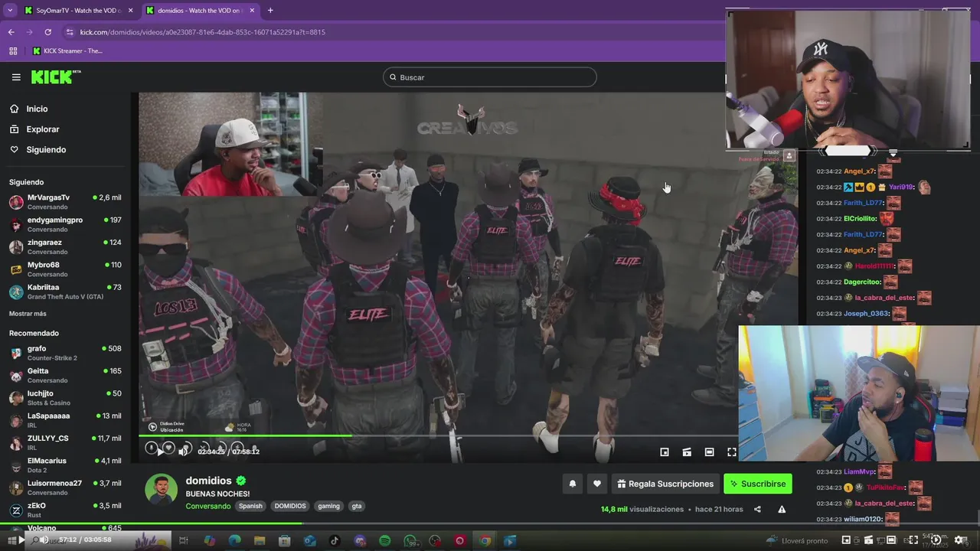
Task: Select the domidios browser tab
Action: pos(203,11)
